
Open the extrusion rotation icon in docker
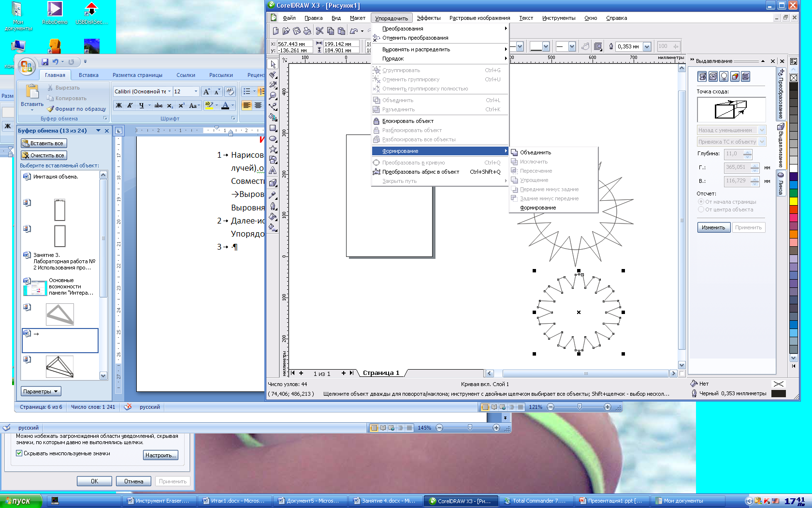[713, 76]
